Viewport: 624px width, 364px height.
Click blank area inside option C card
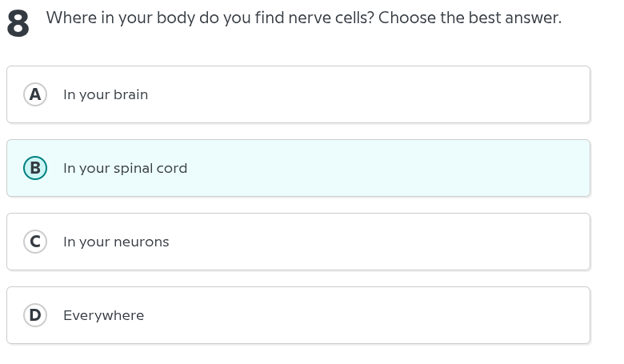pos(384,242)
